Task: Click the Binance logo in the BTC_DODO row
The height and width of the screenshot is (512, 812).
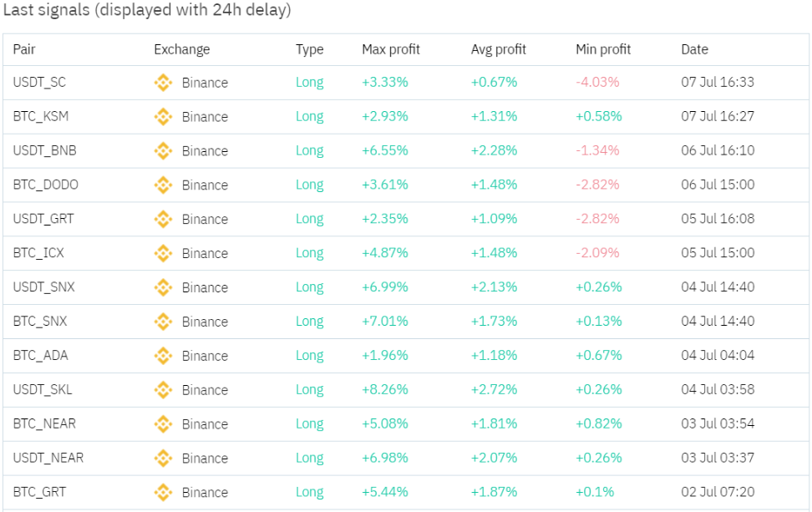Action: (x=163, y=185)
